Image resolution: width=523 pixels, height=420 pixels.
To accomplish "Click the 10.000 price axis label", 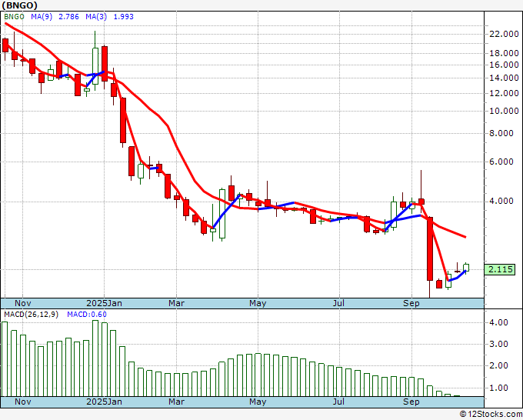I will (504, 111).
